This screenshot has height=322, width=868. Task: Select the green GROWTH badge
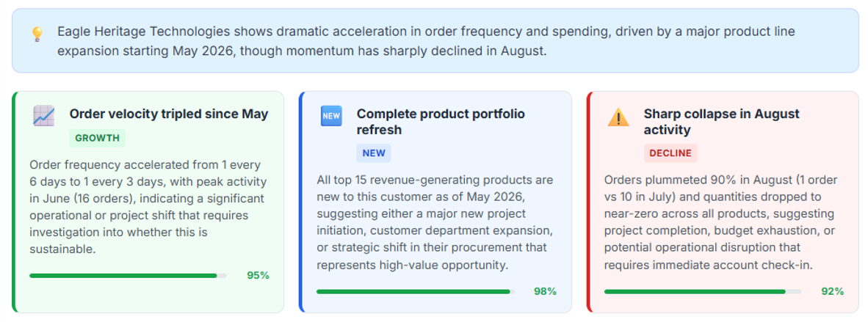click(x=98, y=139)
